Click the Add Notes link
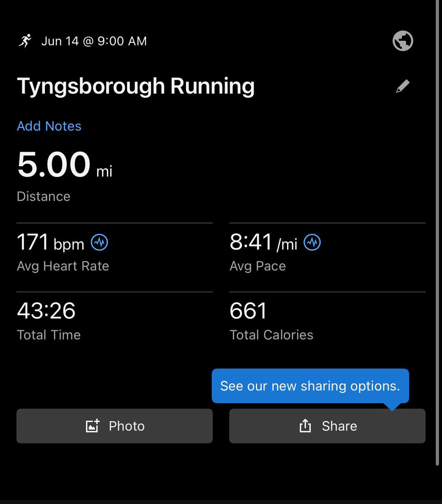Screen dimensions: 442x504 (49, 126)
